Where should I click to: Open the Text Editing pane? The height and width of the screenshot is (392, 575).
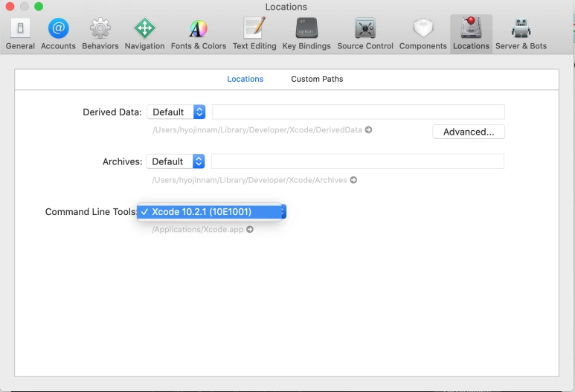tap(254, 34)
